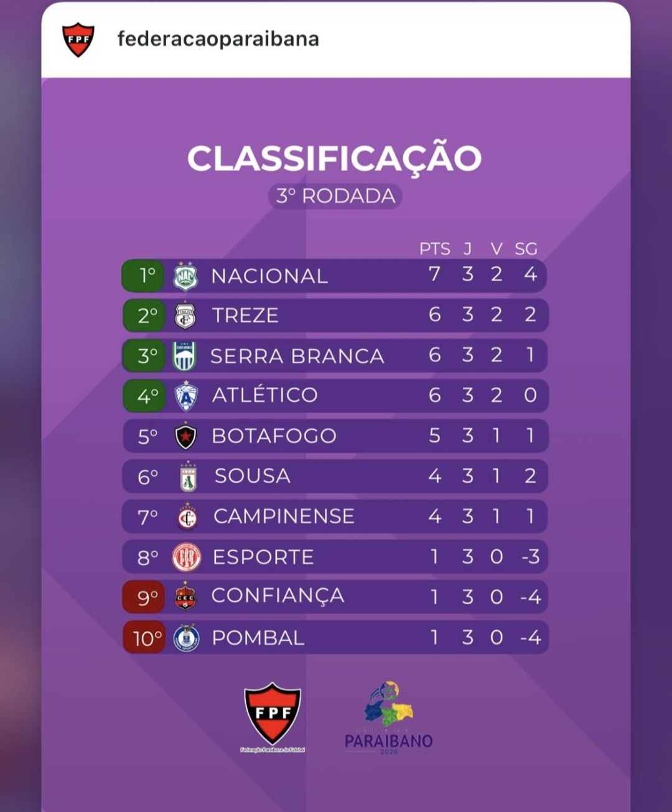Tap the Treze club crest
Viewport: 672px width, 812px height.
pos(185,315)
